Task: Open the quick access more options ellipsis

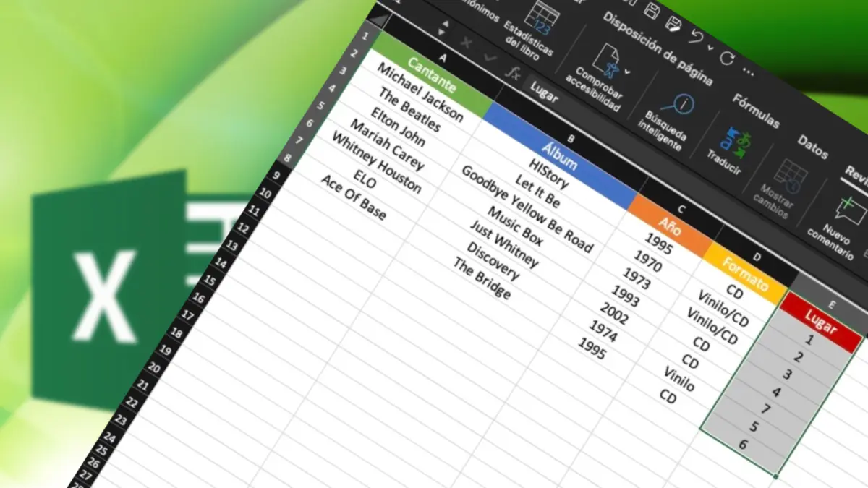Action: coord(749,72)
